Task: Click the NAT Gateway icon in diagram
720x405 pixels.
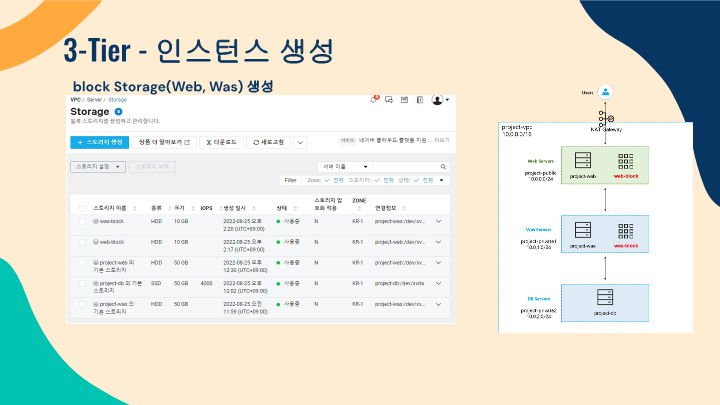Action: [606, 119]
